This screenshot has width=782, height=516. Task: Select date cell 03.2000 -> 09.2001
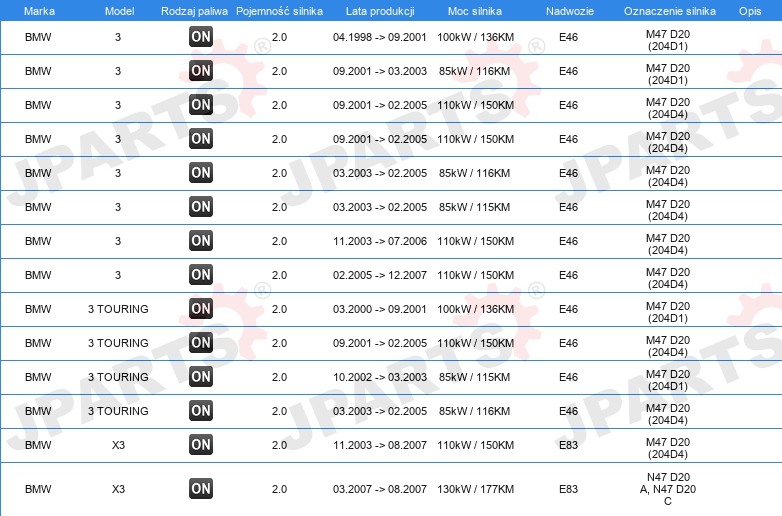pyautogui.click(x=380, y=309)
